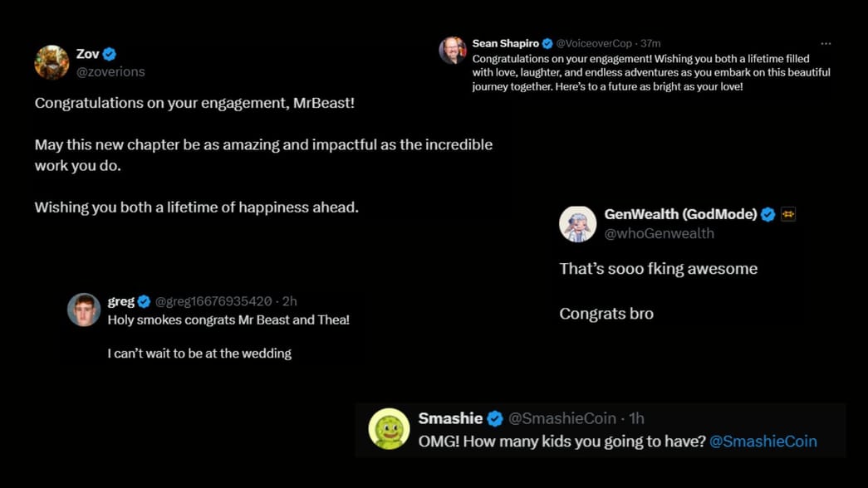This screenshot has height=488, width=868.
Task: Click GenWealth's verified badge
Action: point(768,214)
